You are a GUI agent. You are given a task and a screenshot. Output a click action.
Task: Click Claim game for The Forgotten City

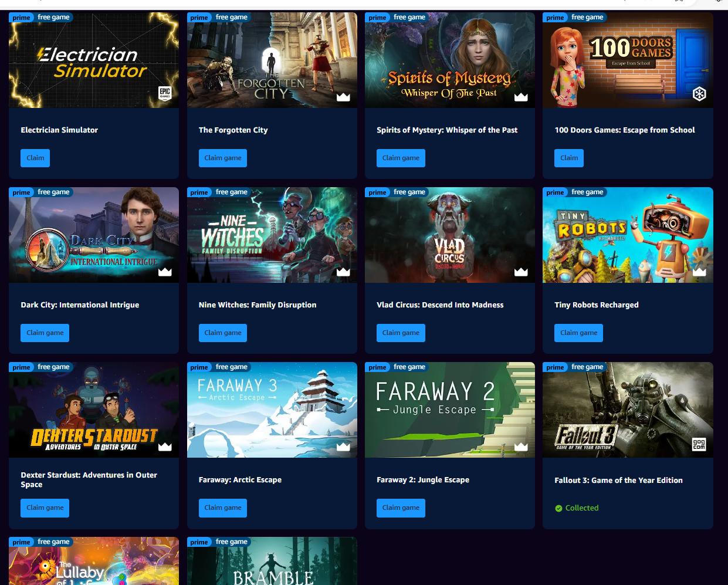[x=223, y=158]
